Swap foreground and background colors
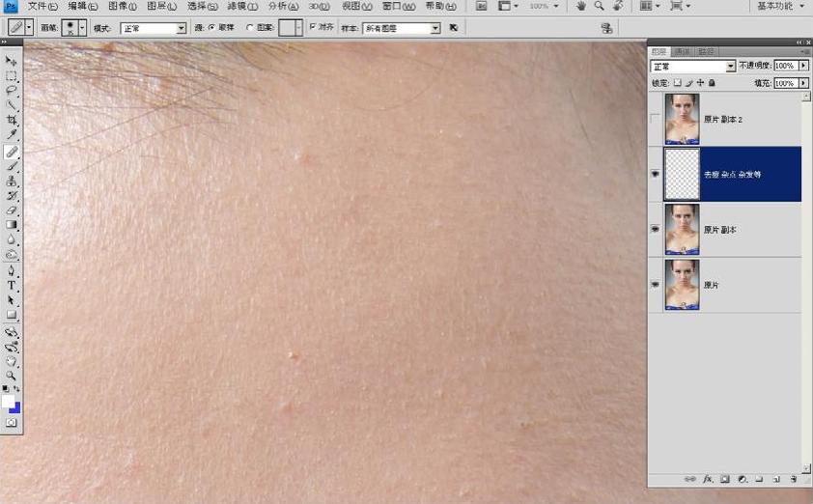This screenshot has width=813, height=504. coord(16,388)
